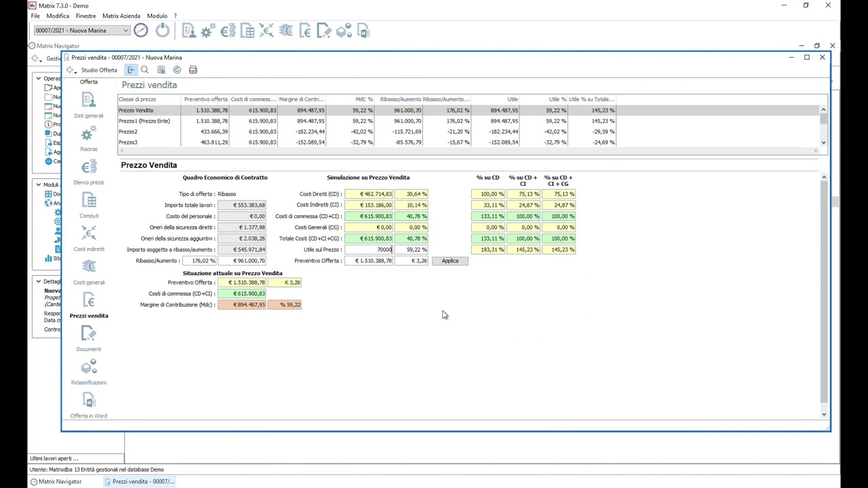Image resolution: width=868 pixels, height=488 pixels.
Task: Go to Costi indiretti in the Offerta sidebar
Action: coord(89,238)
